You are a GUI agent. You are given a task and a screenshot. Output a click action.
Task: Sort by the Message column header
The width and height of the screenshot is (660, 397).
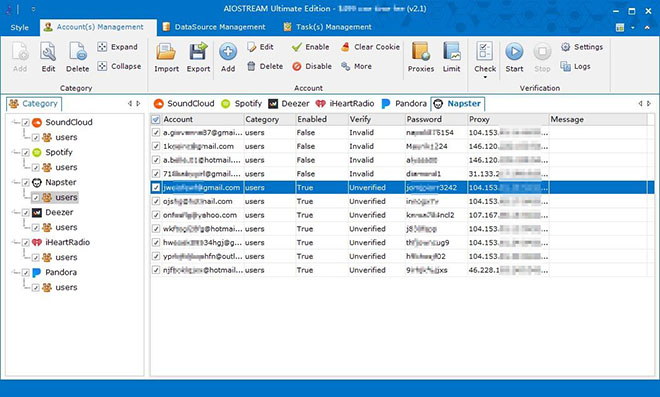(x=598, y=120)
